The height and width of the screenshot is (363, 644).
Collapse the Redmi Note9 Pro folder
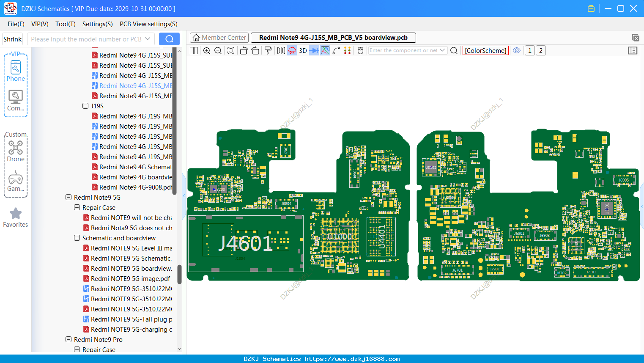[x=69, y=339]
